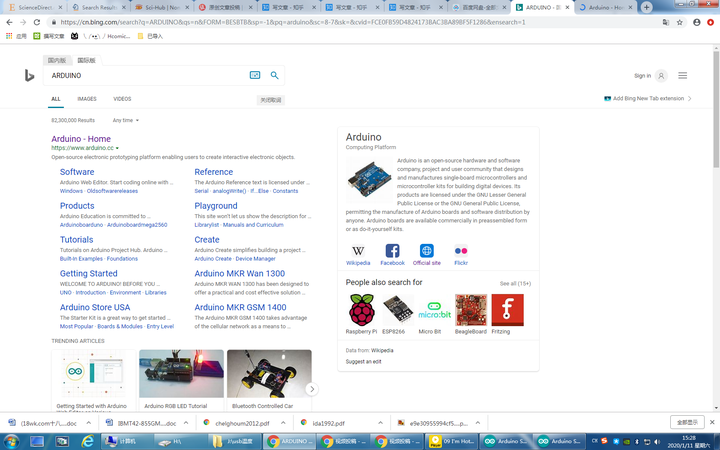Open Arduino board image in panel
The height and width of the screenshot is (450, 720).
tap(370, 180)
